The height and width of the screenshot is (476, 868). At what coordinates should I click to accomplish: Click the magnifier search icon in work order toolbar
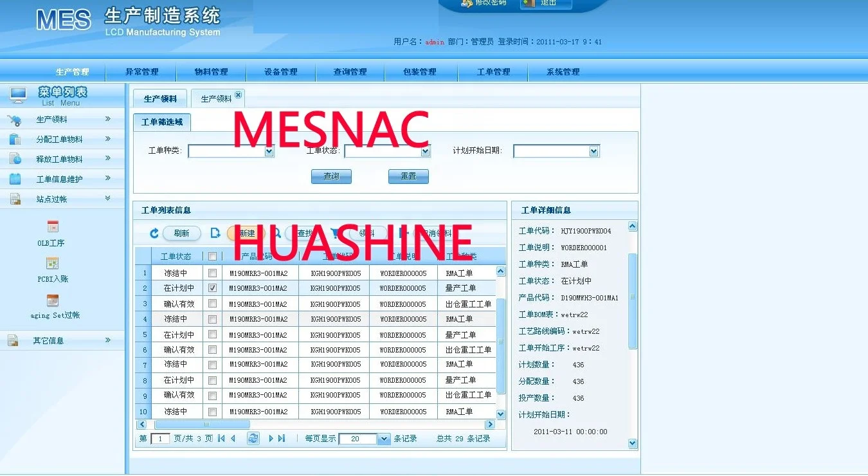(276, 233)
